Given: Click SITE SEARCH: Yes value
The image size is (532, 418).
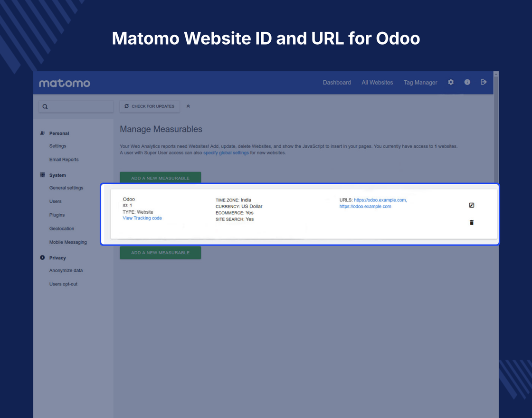Looking at the screenshot, I should coord(235,219).
